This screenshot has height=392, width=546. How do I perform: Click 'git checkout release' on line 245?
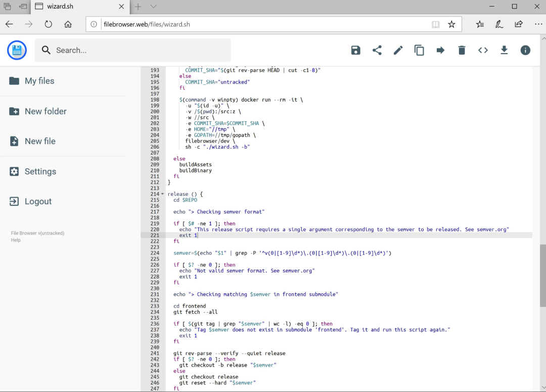pos(209,377)
